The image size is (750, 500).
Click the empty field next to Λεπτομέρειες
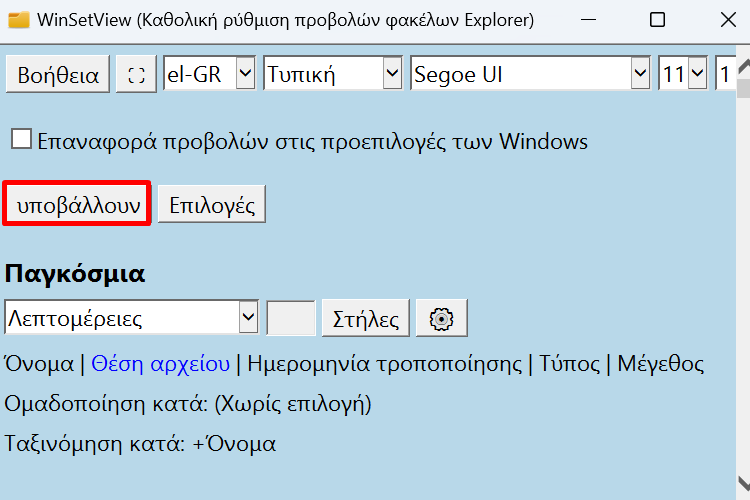point(291,318)
